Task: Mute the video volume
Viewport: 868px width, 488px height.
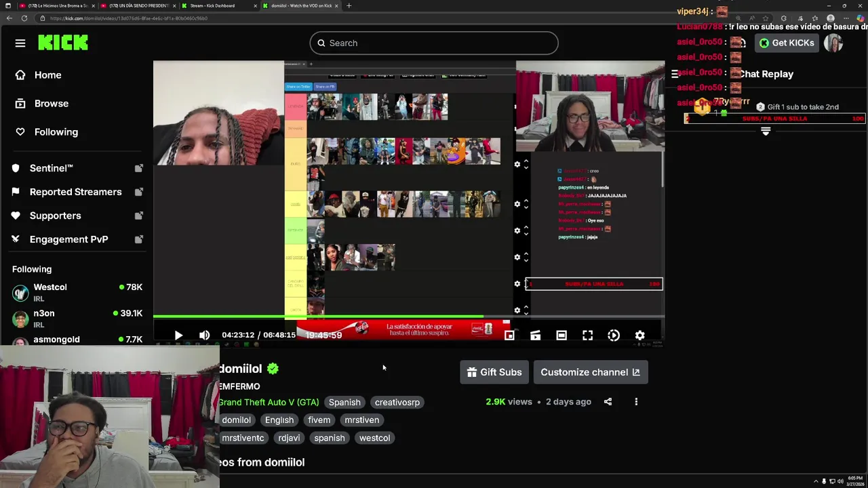Action: click(204, 335)
